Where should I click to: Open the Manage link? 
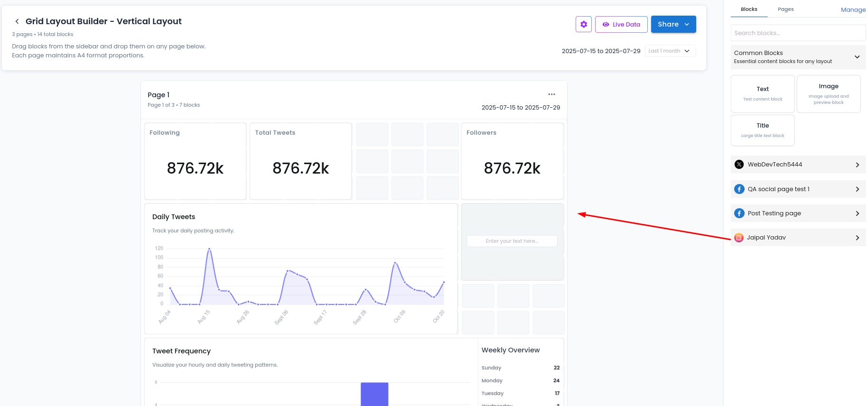tap(853, 9)
